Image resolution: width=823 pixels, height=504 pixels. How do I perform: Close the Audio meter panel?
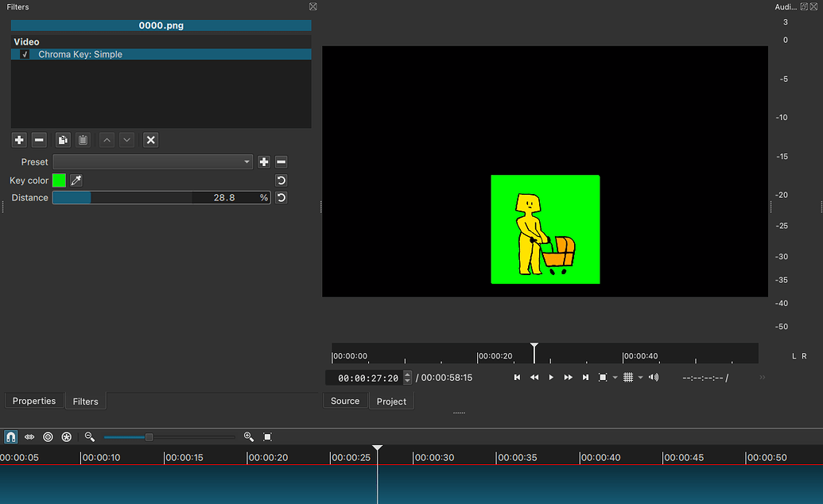813,6
